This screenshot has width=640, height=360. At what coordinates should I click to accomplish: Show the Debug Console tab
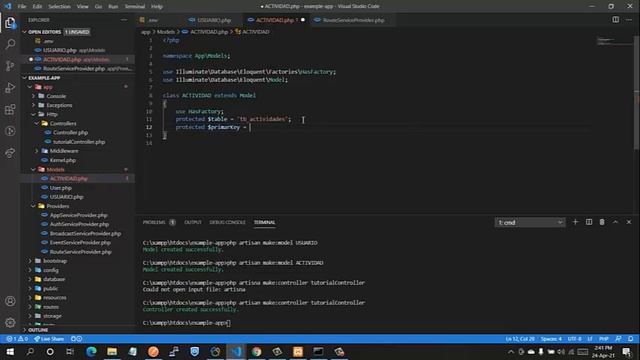coord(227,222)
